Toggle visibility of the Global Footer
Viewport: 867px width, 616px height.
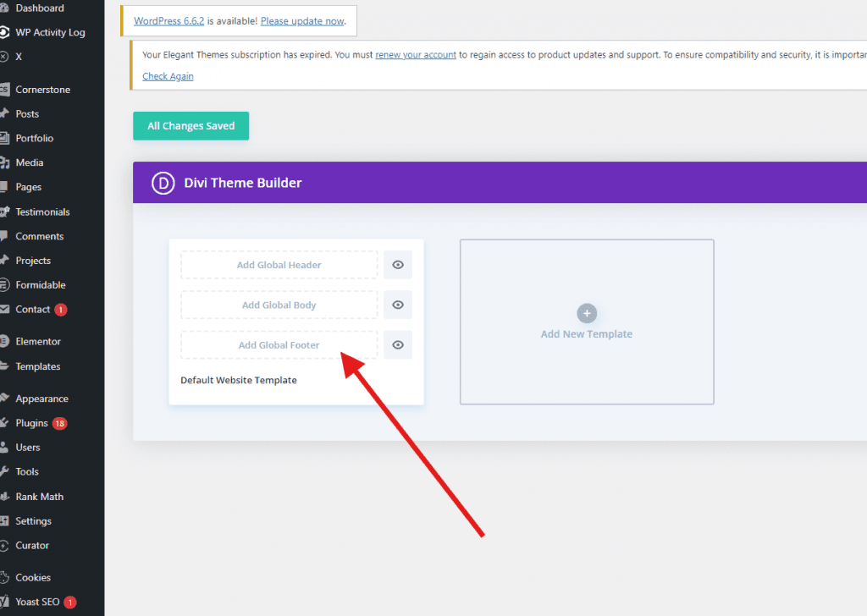coord(397,344)
